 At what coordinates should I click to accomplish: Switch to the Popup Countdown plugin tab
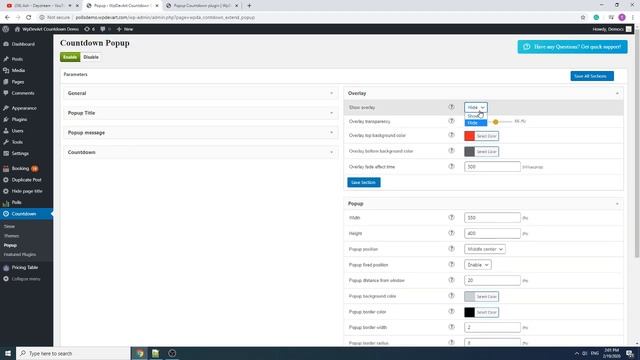point(202,6)
